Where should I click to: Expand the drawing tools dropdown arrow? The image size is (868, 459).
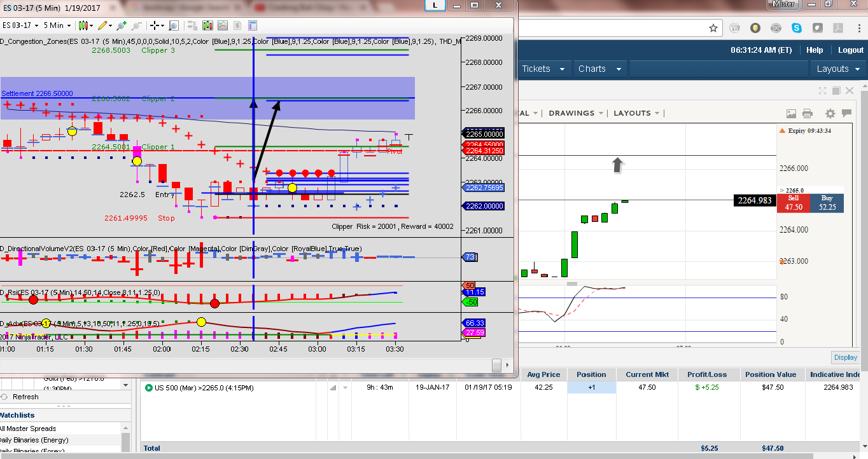coord(111,25)
